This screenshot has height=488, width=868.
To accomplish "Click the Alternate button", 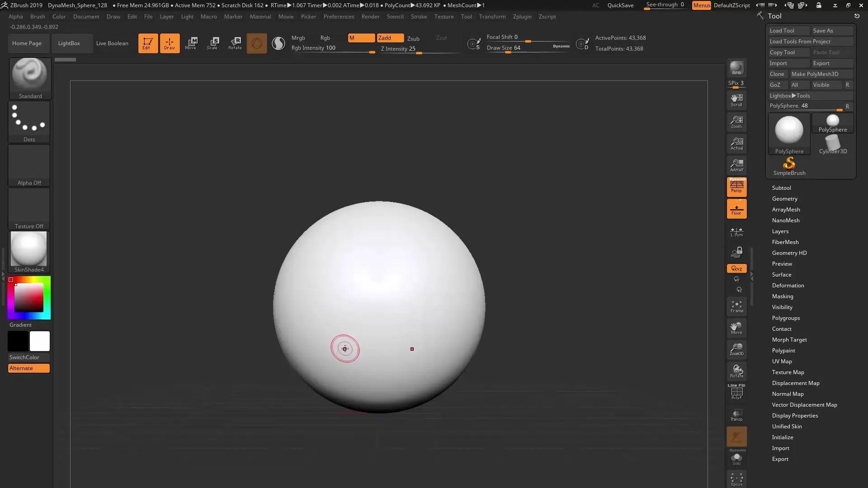I will click(29, 368).
